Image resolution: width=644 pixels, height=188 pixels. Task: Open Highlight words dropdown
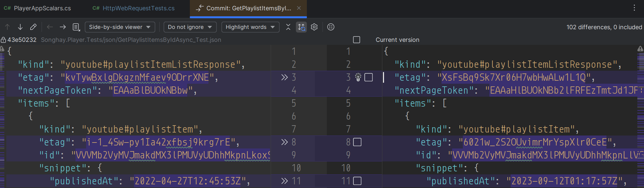point(250,27)
